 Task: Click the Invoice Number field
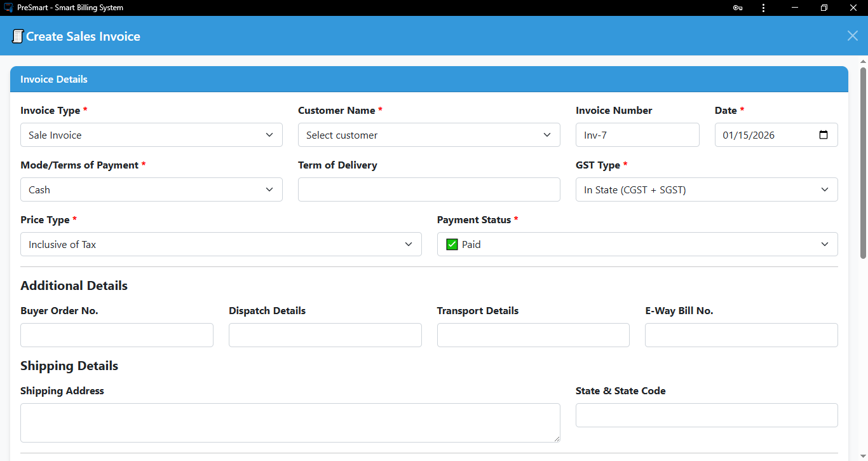(637, 135)
